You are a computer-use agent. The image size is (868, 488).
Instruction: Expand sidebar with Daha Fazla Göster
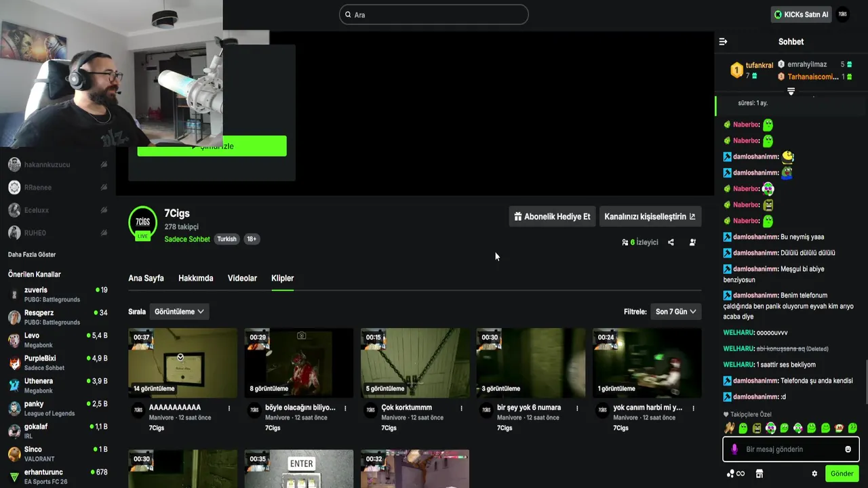click(x=32, y=255)
